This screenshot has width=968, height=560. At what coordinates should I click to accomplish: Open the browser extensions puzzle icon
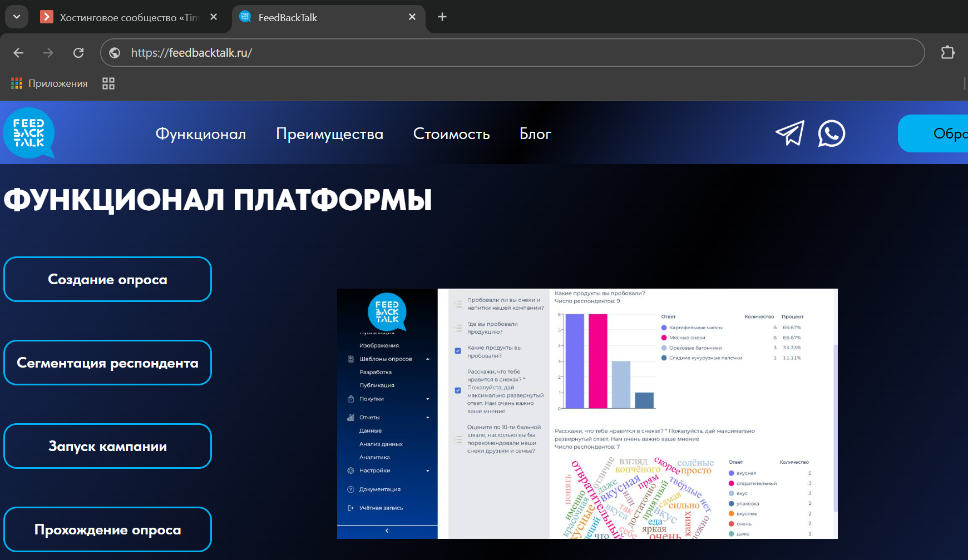click(948, 52)
